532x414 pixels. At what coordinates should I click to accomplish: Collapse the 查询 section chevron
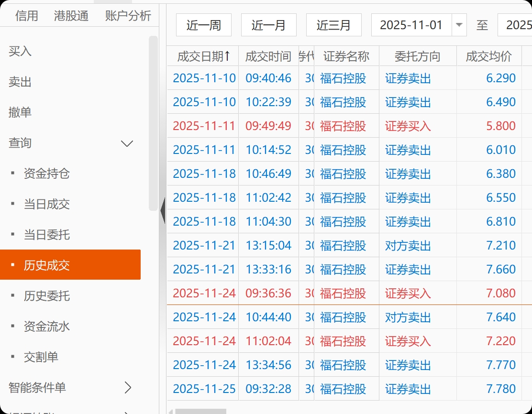point(127,143)
